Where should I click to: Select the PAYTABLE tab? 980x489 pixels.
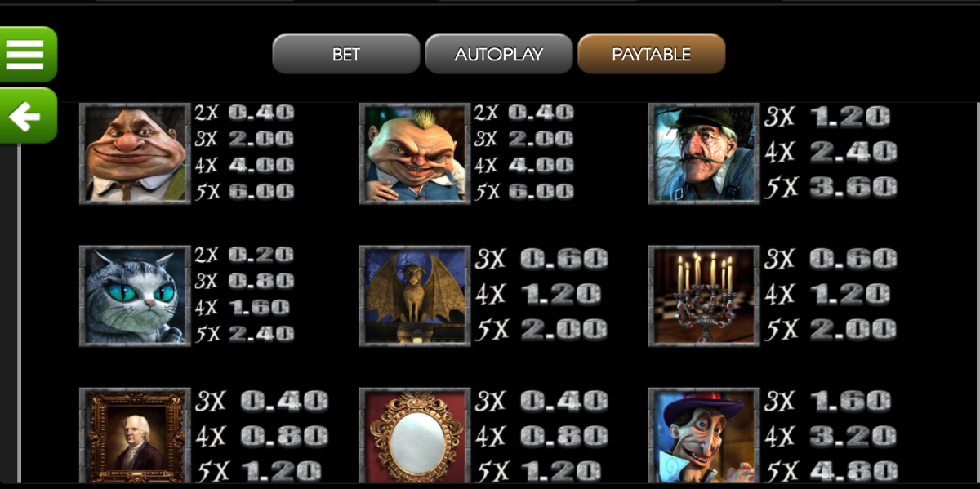[652, 55]
